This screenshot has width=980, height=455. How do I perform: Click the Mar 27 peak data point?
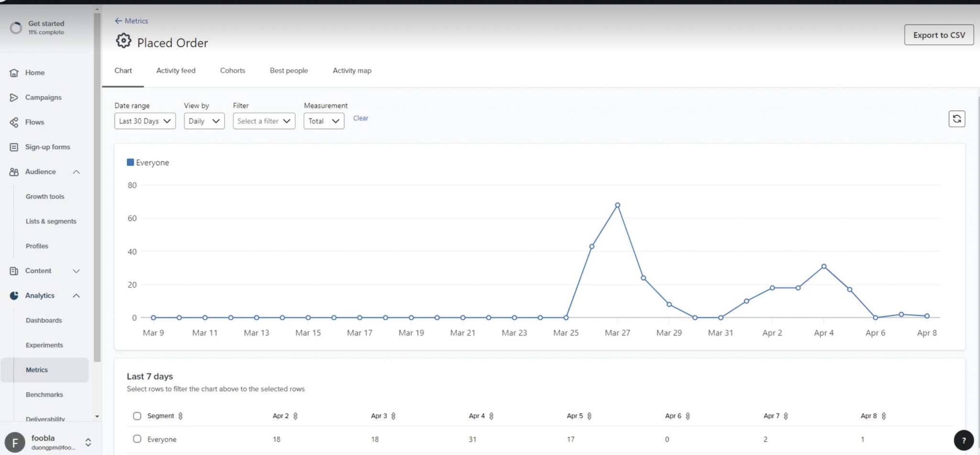point(617,205)
